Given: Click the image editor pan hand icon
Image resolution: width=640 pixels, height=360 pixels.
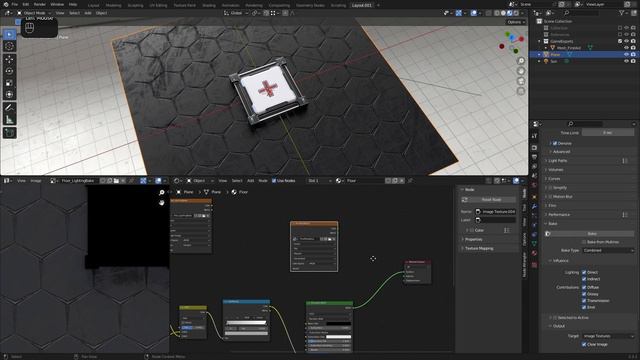Looking at the screenshot, I should (162, 202).
